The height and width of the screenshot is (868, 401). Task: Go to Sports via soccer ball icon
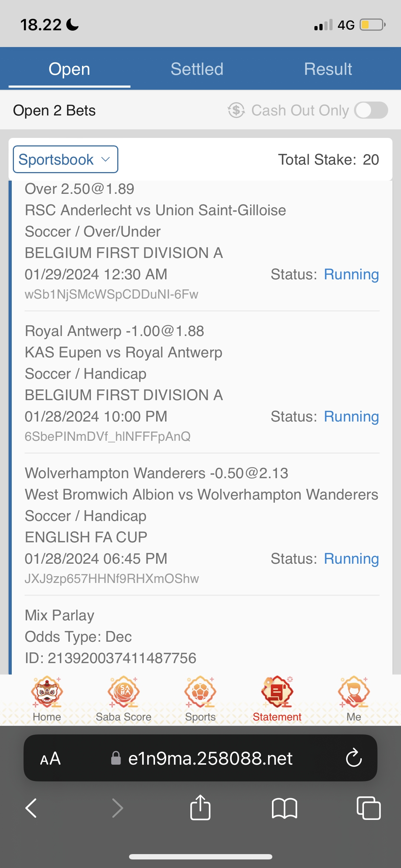click(200, 693)
